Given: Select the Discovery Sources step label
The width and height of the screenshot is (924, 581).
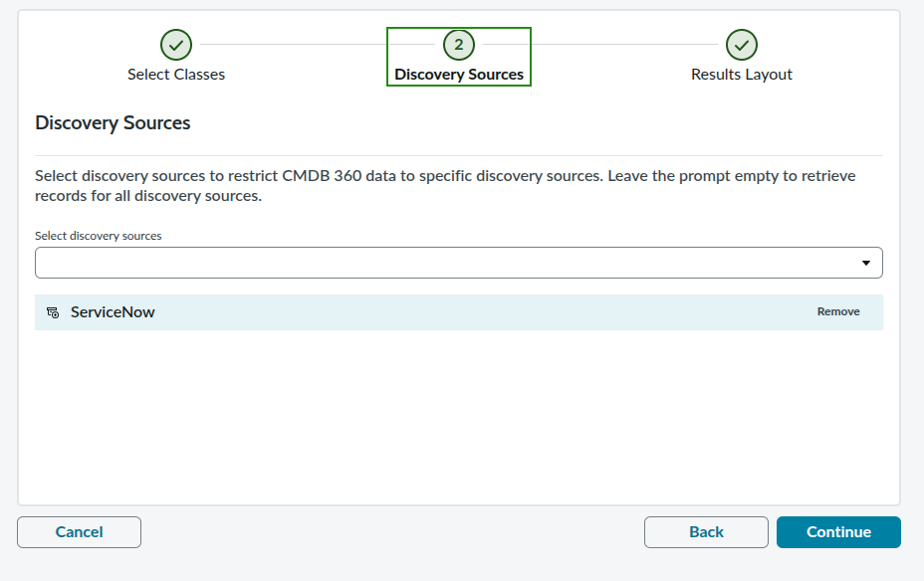Looking at the screenshot, I should pyautogui.click(x=458, y=75).
